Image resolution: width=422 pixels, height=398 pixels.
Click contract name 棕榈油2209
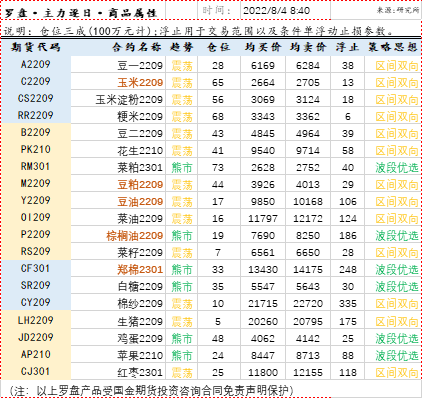(135, 236)
